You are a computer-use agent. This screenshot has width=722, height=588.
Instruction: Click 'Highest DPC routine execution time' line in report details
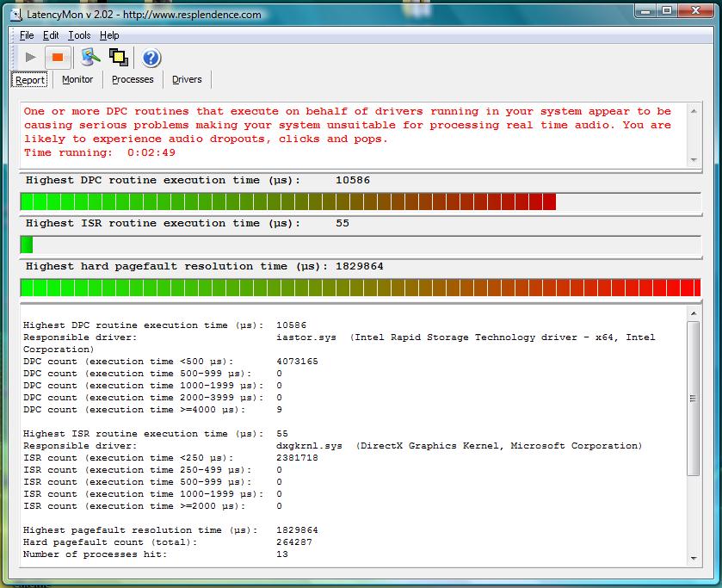(x=165, y=325)
